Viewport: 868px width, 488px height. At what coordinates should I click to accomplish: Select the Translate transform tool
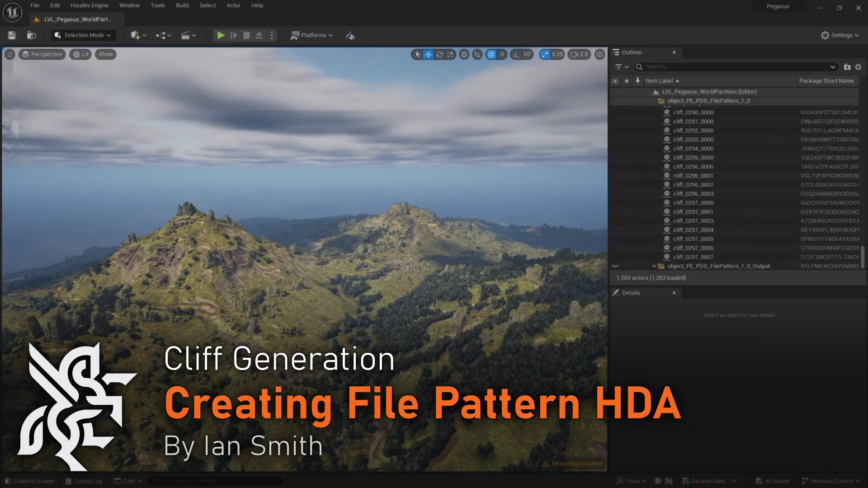pos(428,54)
